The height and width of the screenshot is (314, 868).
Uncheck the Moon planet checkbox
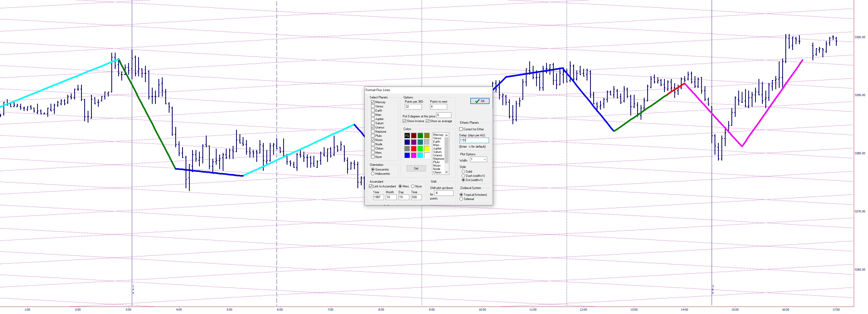(x=373, y=140)
